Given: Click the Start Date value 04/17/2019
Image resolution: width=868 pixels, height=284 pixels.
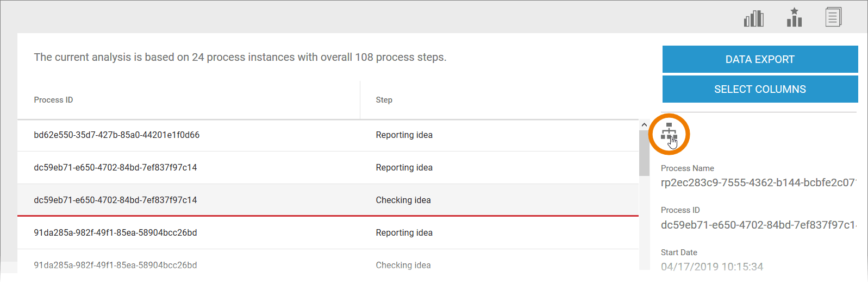Looking at the screenshot, I should (712, 267).
